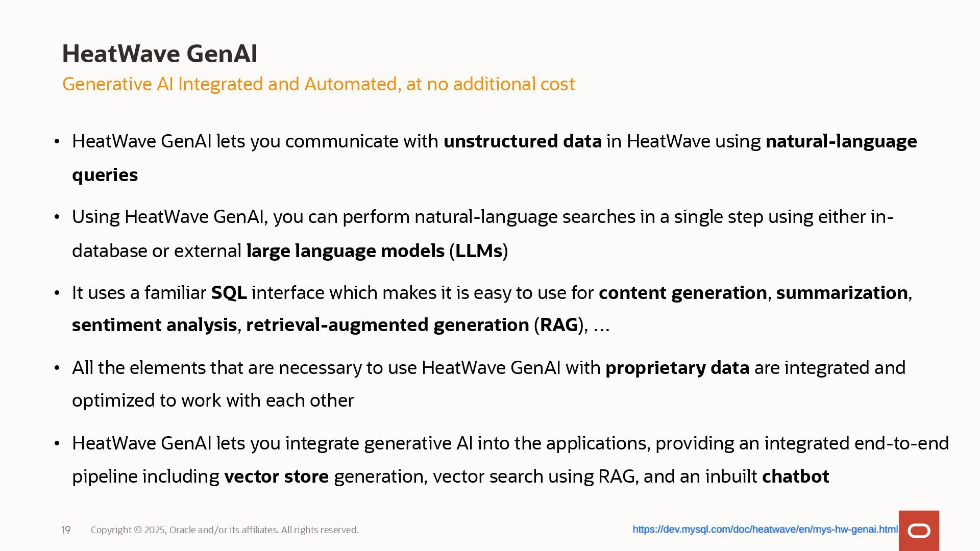
Task: Click the bold word 'summarization'
Action: click(x=842, y=293)
